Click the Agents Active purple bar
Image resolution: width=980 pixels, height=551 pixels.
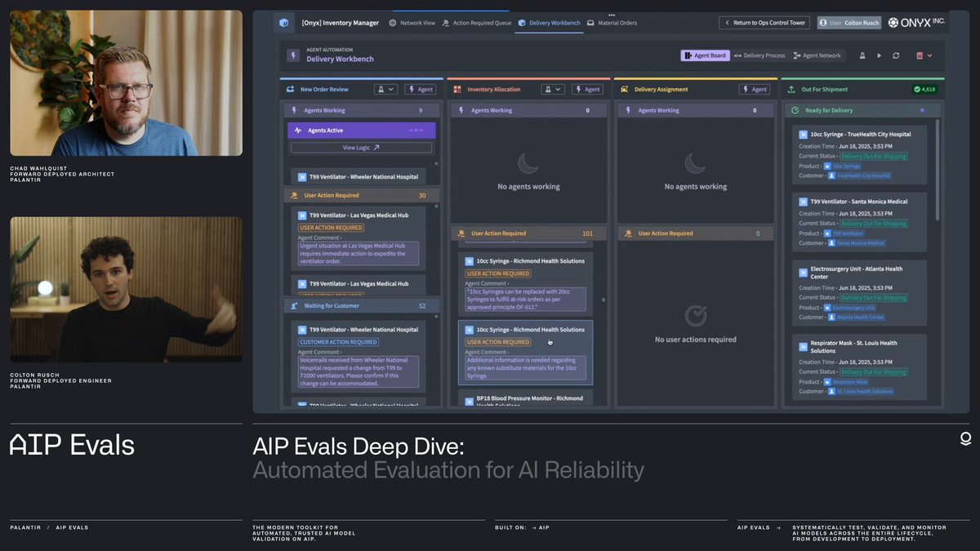click(361, 130)
